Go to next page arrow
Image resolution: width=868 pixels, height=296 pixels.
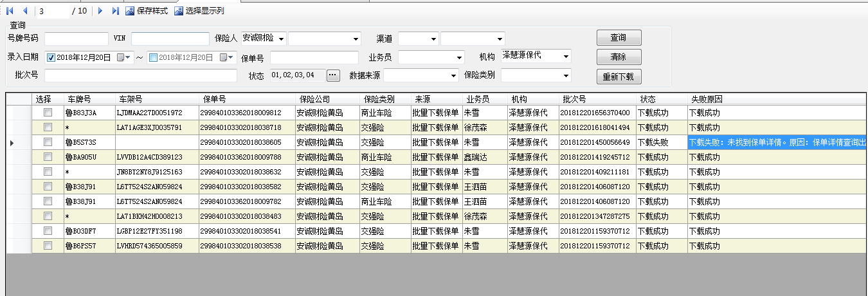tap(100, 11)
